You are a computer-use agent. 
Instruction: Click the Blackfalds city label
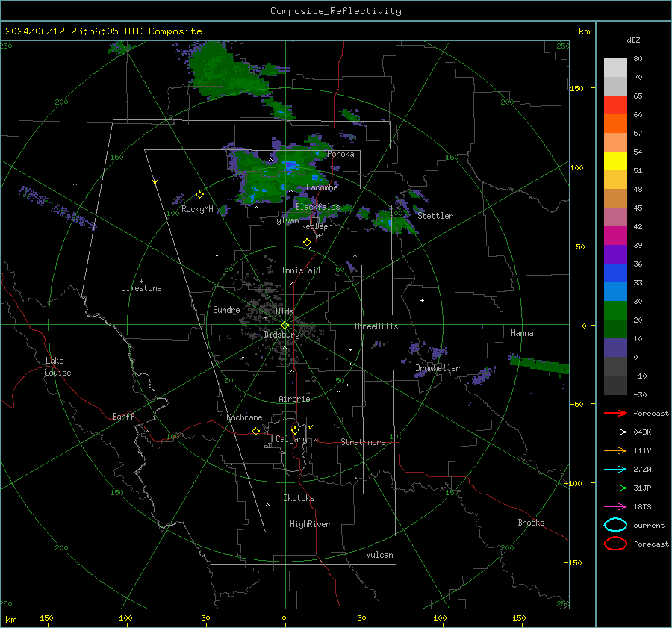tap(317, 207)
